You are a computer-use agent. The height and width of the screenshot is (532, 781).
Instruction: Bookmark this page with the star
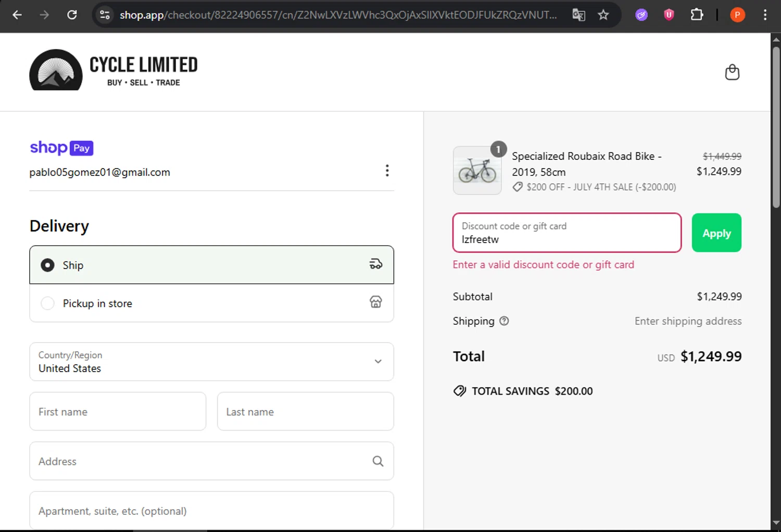603,15
